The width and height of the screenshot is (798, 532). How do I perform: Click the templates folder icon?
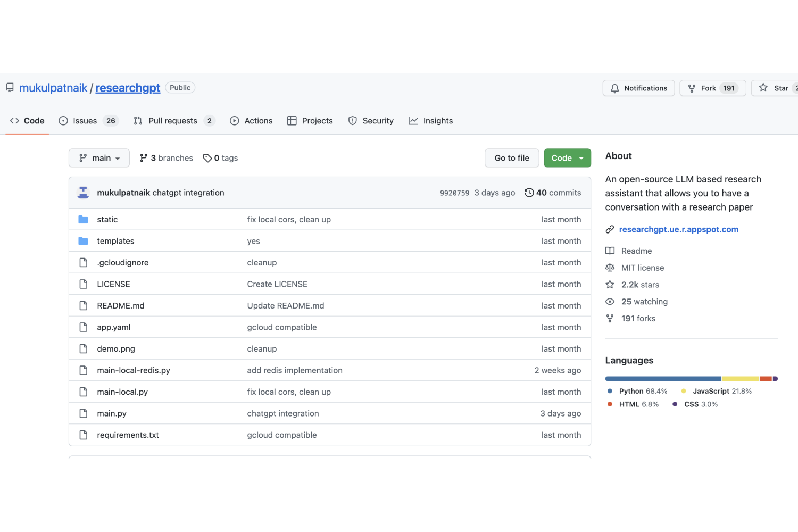[x=83, y=241]
